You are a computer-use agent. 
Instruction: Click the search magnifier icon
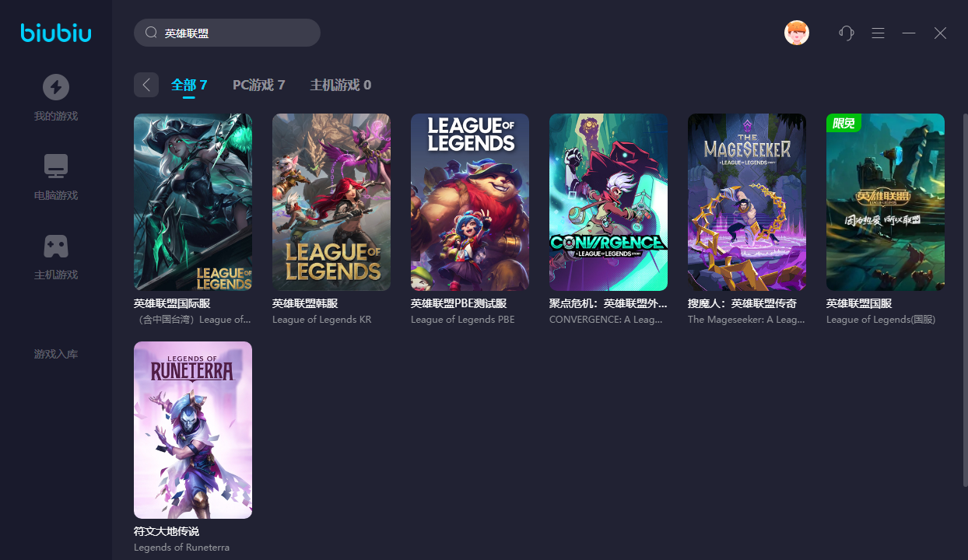tap(152, 33)
